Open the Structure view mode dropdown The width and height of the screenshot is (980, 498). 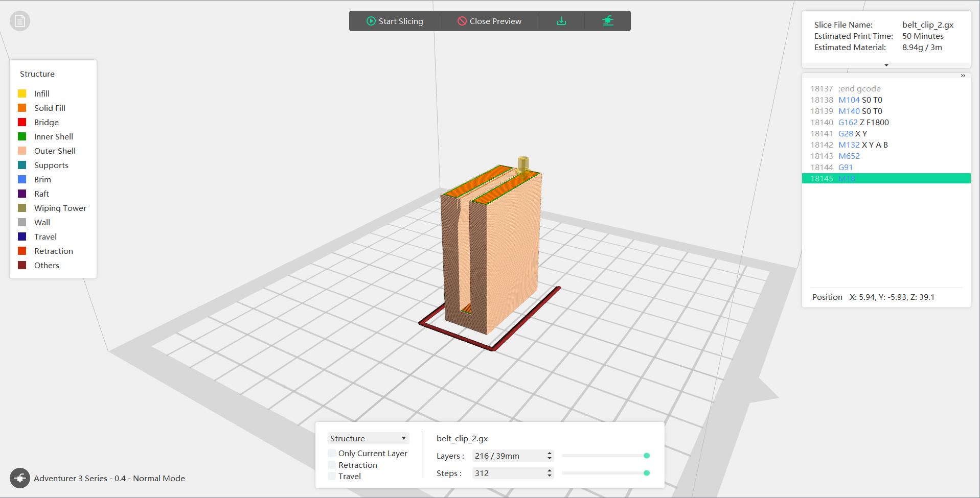click(x=368, y=438)
